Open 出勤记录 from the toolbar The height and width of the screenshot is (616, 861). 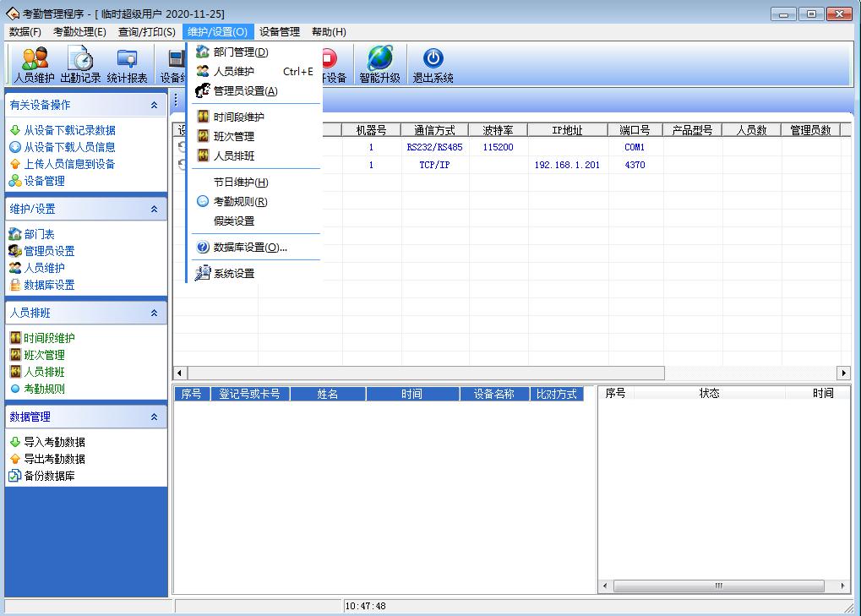click(x=80, y=65)
